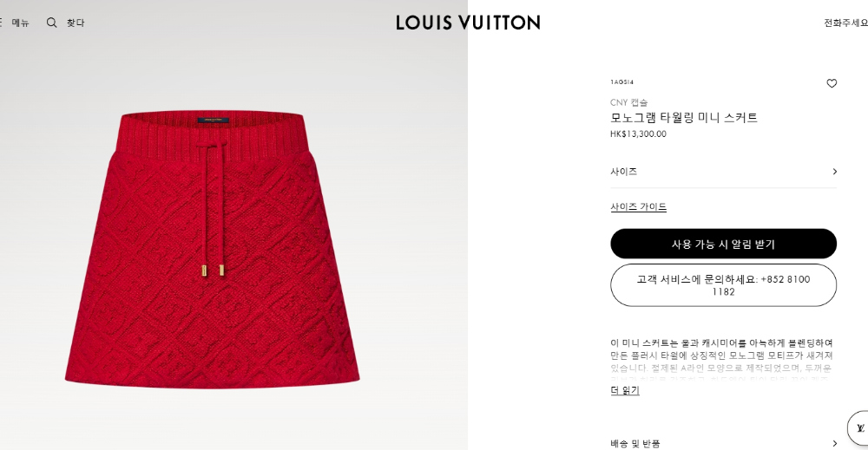The width and height of the screenshot is (868, 450).
Task: Open the 배송 및 반품 section
Action: point(724,443)
